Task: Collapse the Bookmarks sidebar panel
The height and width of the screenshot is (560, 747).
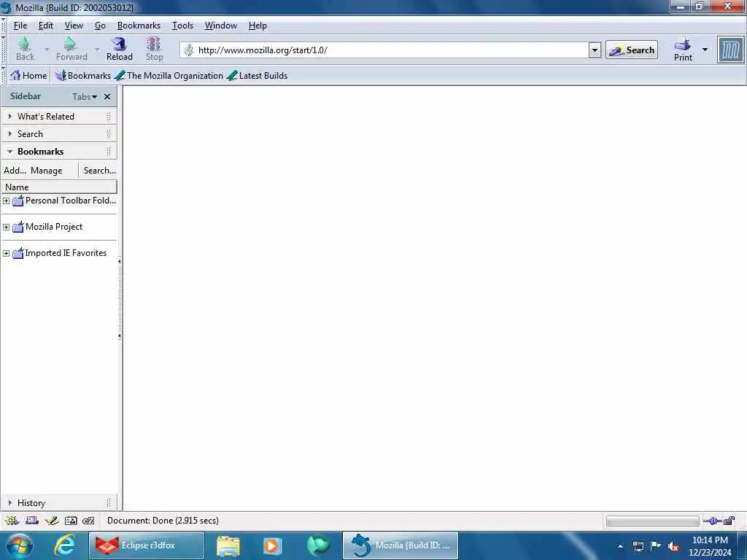Action: [59, 152]
